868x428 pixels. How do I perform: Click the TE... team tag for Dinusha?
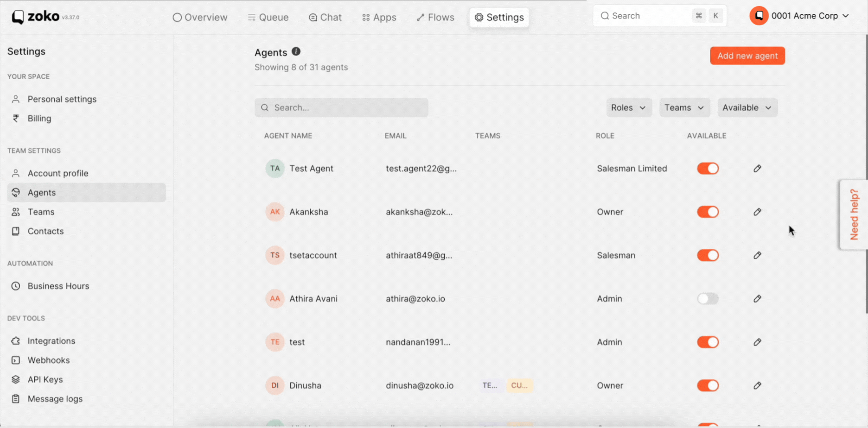(490, 385)
